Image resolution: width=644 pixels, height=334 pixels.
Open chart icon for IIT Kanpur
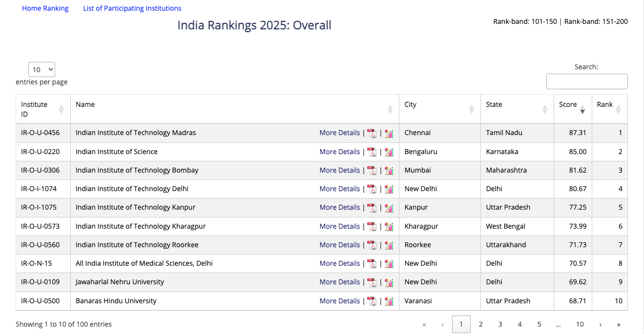tap(389, 208)
